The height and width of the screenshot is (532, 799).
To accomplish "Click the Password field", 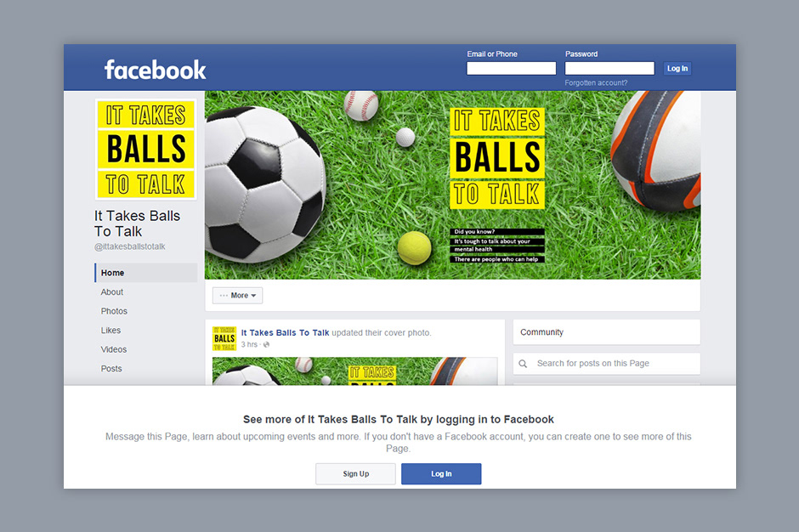I will point(609,68).
